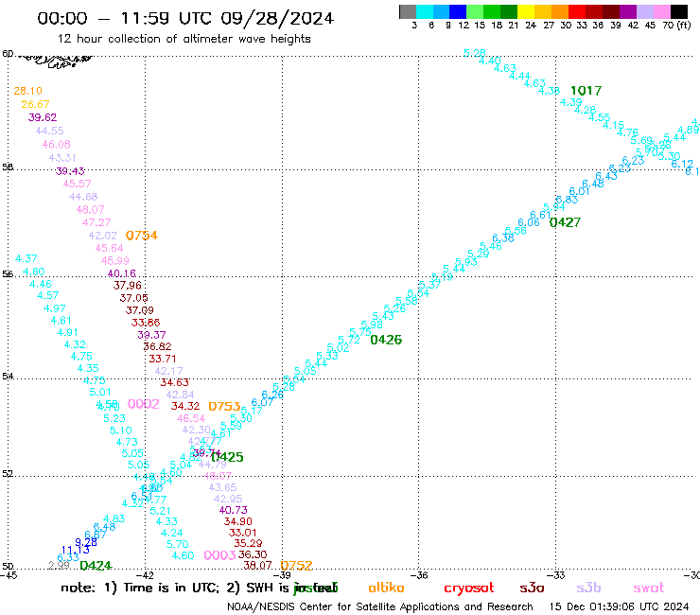Click the orange time label '0752'
Viewport: 700px width, 615px height.
pos(296,566)
